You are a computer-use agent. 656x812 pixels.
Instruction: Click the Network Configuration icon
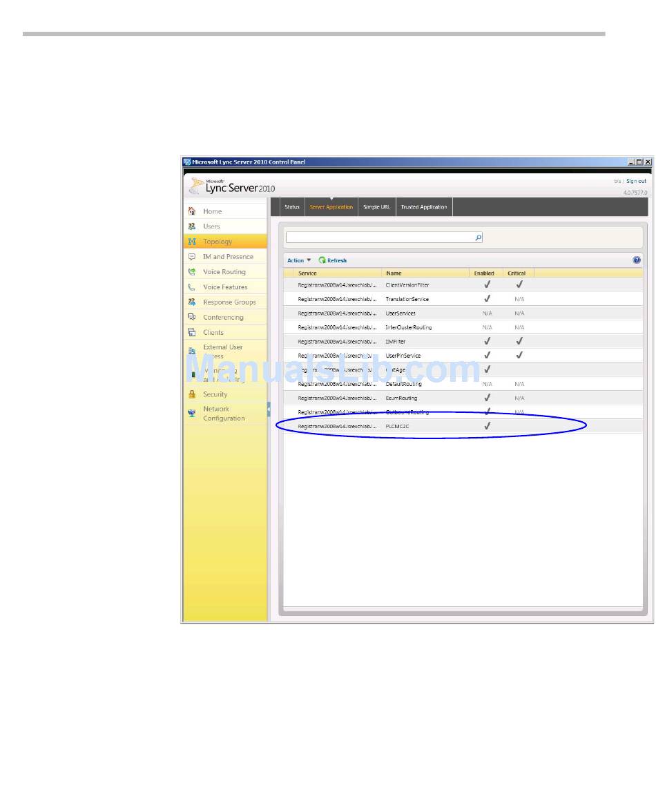(191, 413)
